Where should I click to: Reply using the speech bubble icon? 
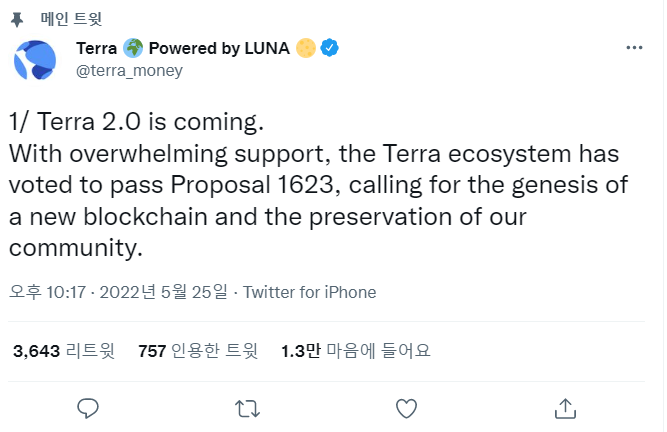(x=88, y=407)
